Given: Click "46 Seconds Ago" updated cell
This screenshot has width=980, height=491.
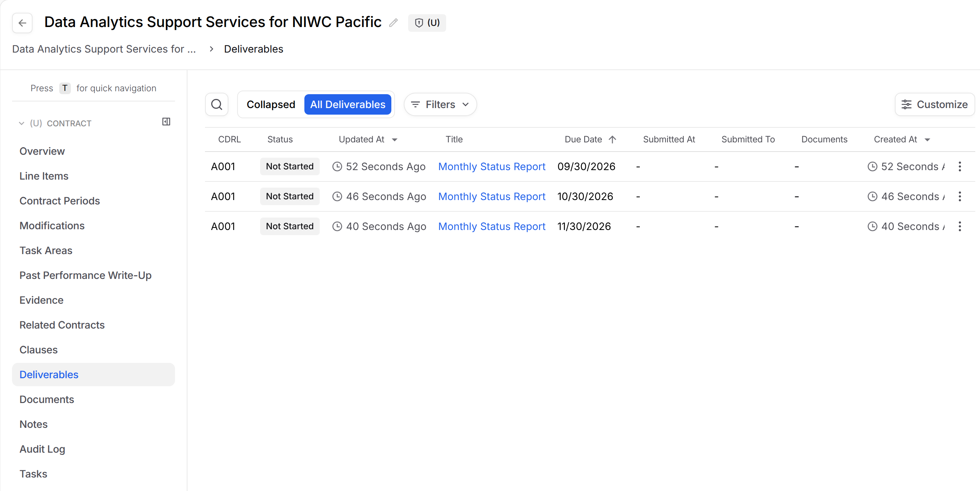Looking at the screenshot, I should [x=379, y=196].
